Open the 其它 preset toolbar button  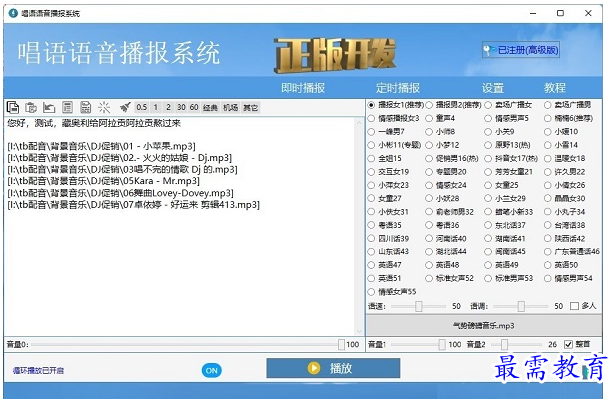tap(250, 108)
